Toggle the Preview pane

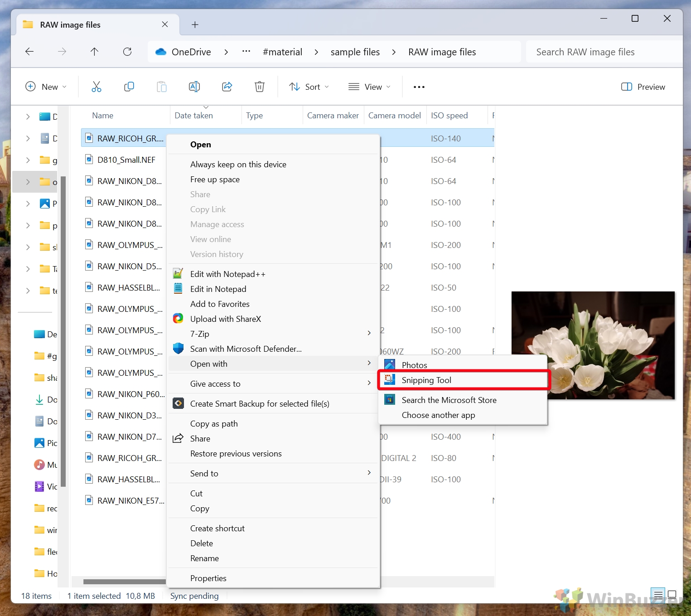[643, 87]
